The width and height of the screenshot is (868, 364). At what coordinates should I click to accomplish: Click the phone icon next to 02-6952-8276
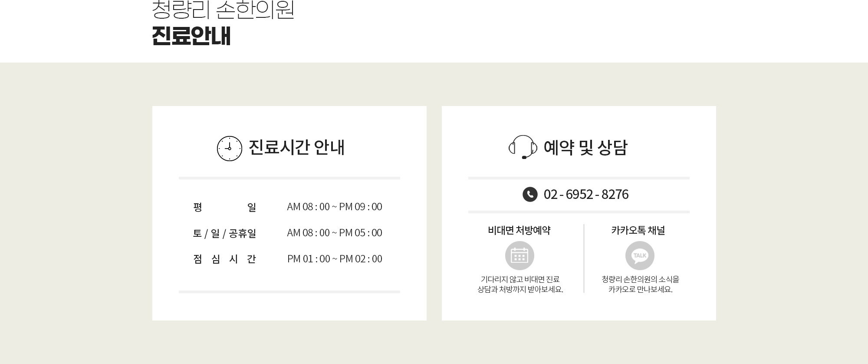[530, 194]
